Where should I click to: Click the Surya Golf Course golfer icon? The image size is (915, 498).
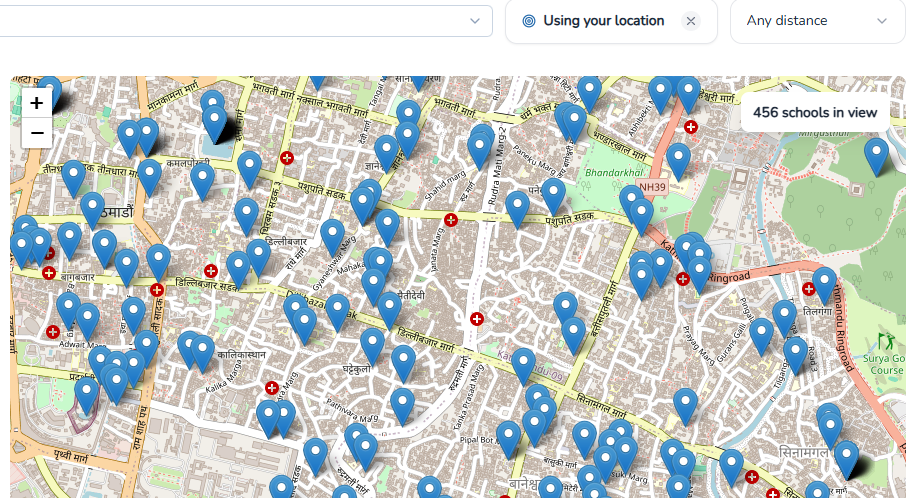tap(885, 342)
